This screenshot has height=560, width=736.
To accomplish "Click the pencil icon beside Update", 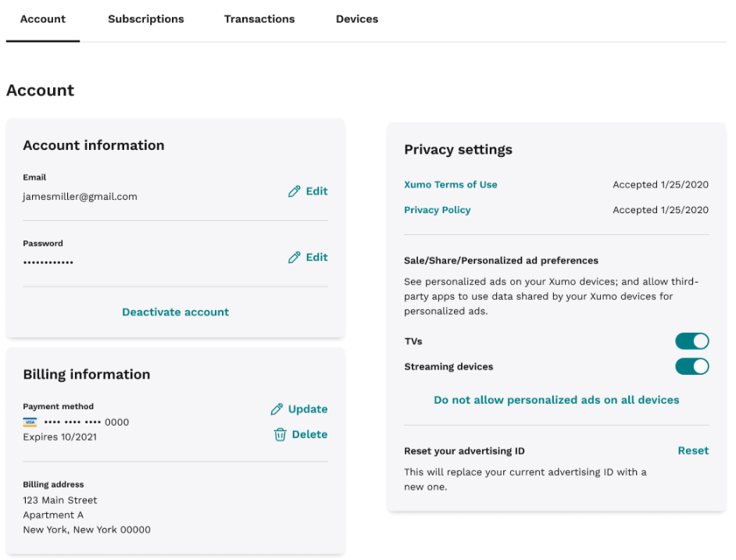I will [277, 409].
